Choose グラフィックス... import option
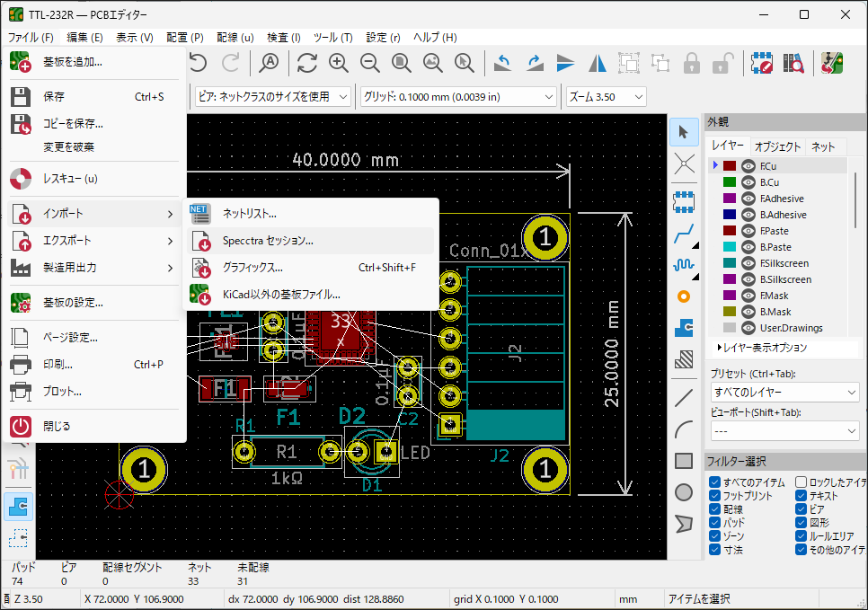Image resolution: width=868 pixels, height=610 pixels. (x=311, y=268)
